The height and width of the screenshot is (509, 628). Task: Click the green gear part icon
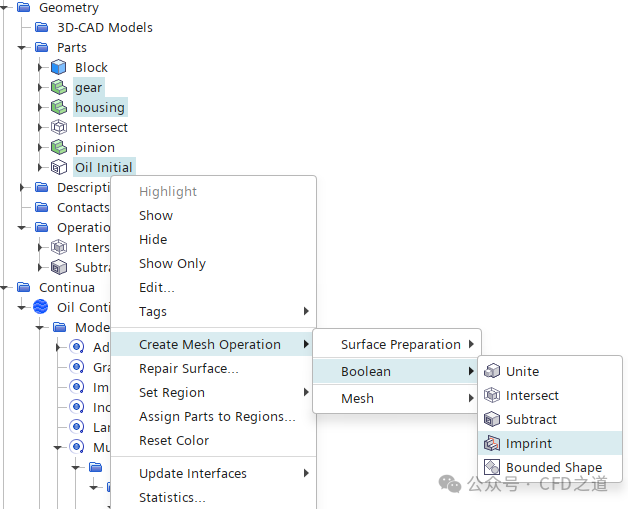coord(59,87)
